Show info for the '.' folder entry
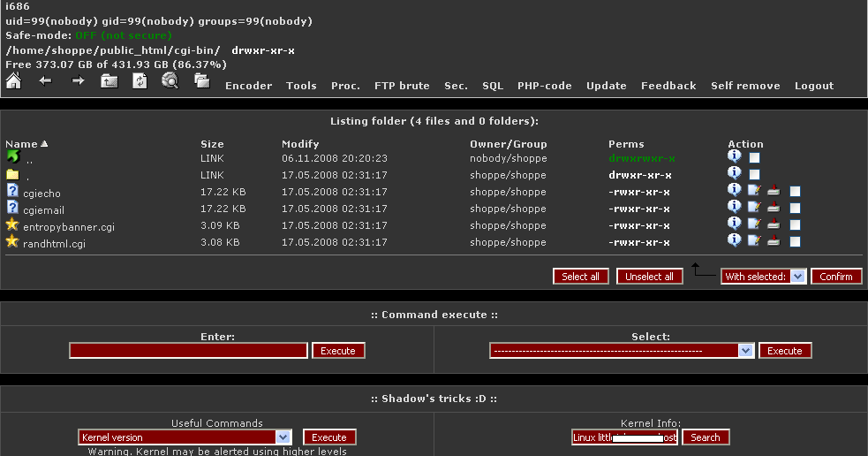Screen dimensions: 868x456 click(x=734, y=173)
